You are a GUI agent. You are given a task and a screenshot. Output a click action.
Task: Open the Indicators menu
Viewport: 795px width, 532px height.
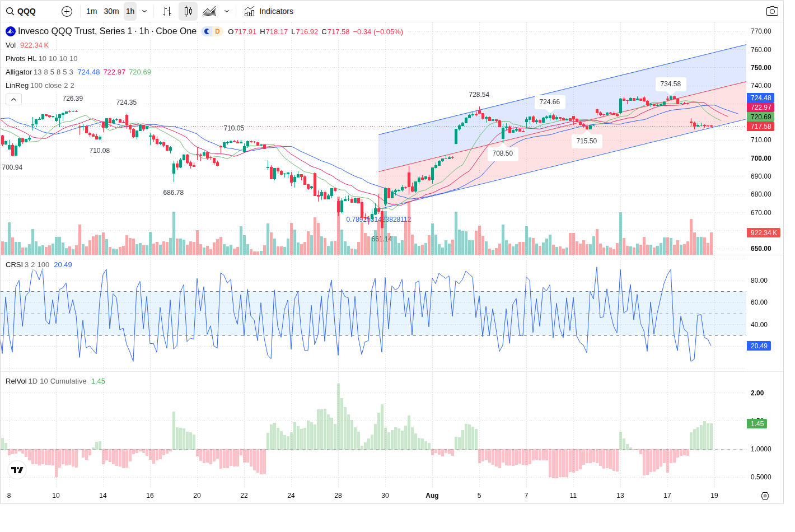[x=269, y=11]
